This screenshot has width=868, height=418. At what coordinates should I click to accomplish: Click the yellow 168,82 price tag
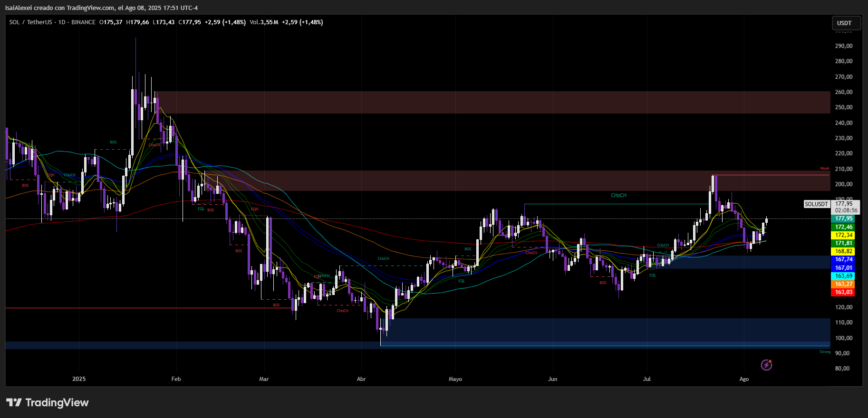pyautogui.click(x=844, y=251)
